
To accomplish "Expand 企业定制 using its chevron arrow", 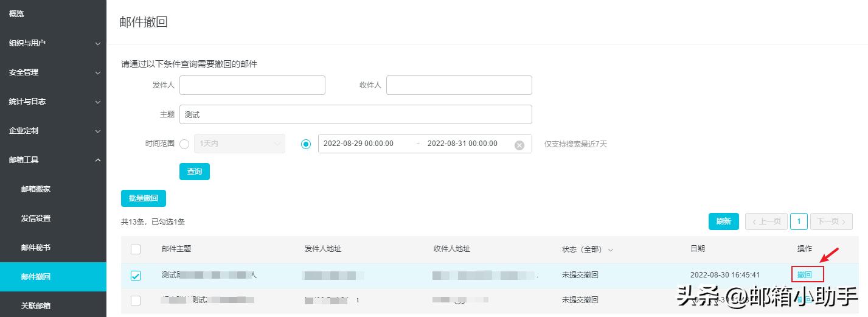I will [x=97, y=131].
